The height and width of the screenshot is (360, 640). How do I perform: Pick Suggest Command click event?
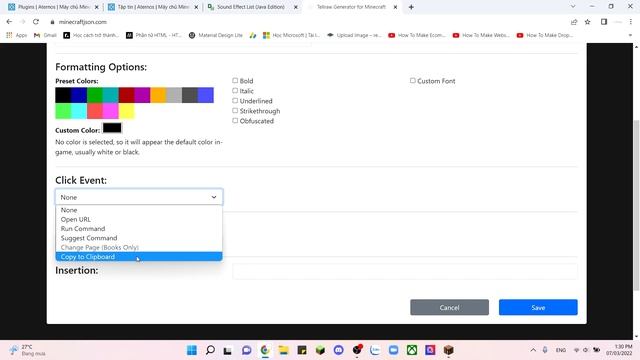(x=139, y=238)
